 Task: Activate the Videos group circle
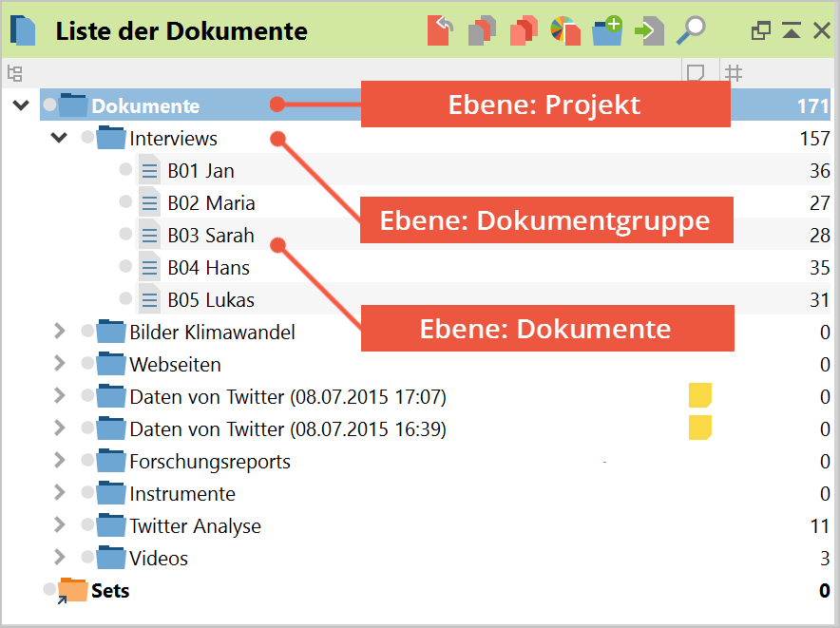(x=87, y=557)
